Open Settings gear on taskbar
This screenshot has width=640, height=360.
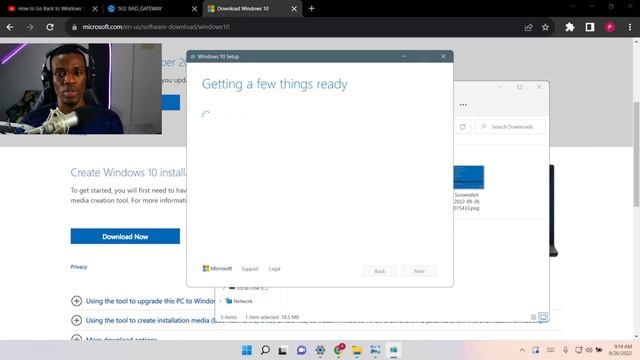(320, 350)
